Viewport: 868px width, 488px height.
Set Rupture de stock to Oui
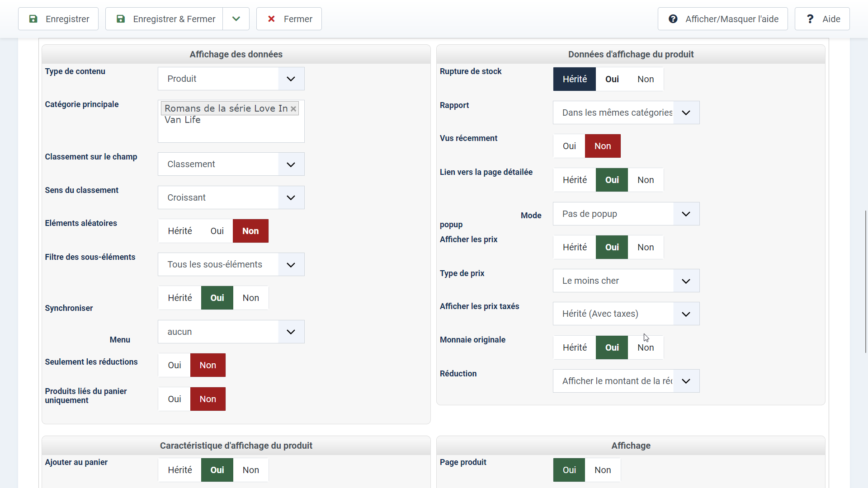(612, 79)
